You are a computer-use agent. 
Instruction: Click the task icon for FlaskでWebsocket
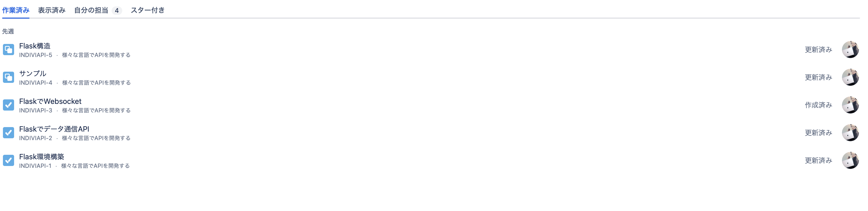(x=9, y=105)
